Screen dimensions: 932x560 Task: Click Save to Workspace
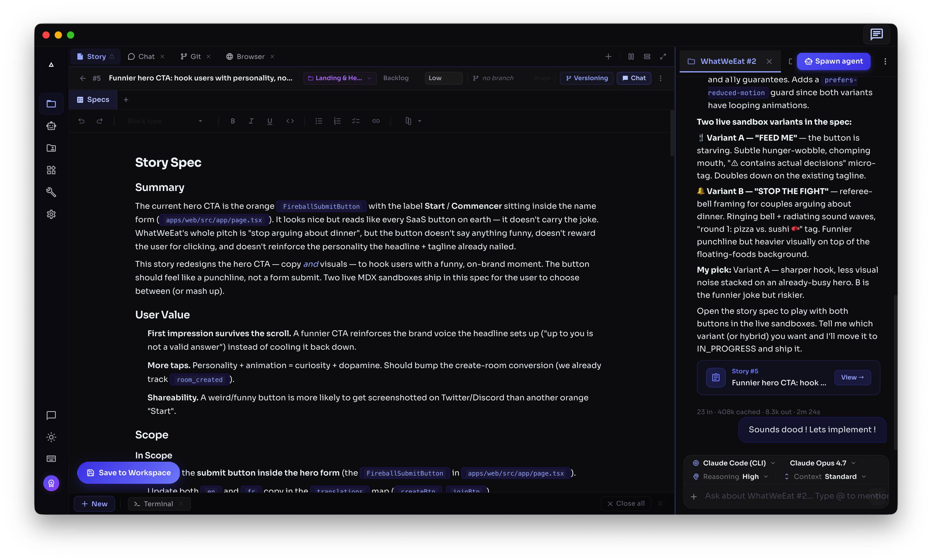coord(129,473)
